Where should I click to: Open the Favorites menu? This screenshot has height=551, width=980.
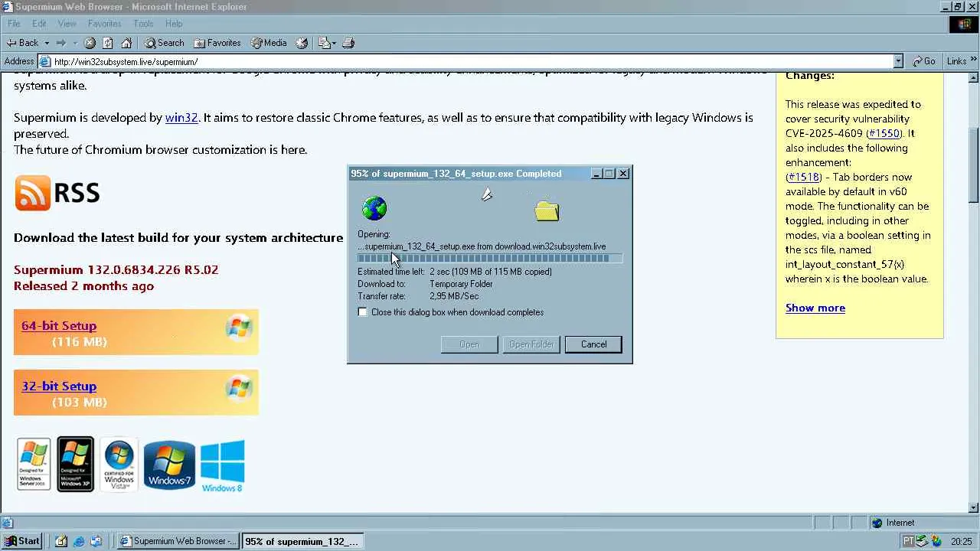(104, 24)
